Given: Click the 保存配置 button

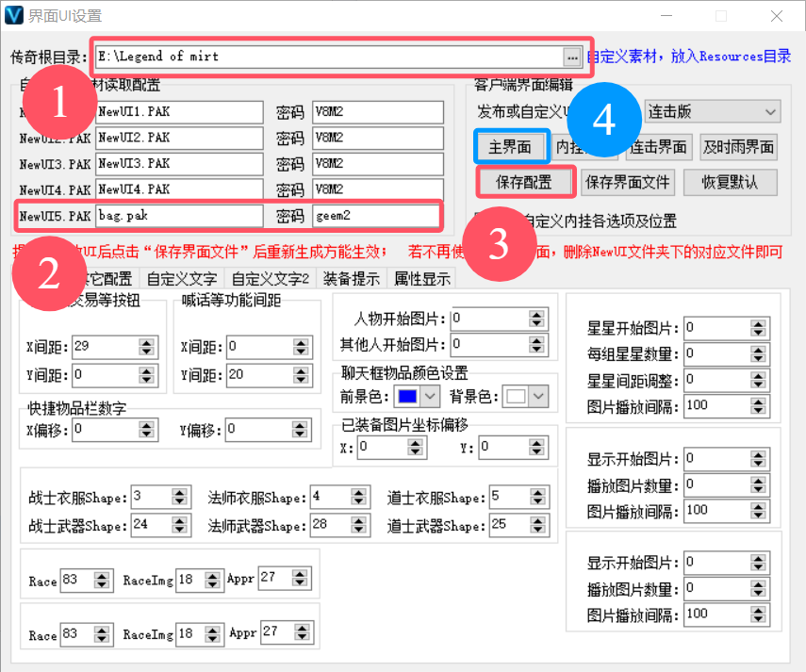Looking at the screenshot, I should 524,182.
